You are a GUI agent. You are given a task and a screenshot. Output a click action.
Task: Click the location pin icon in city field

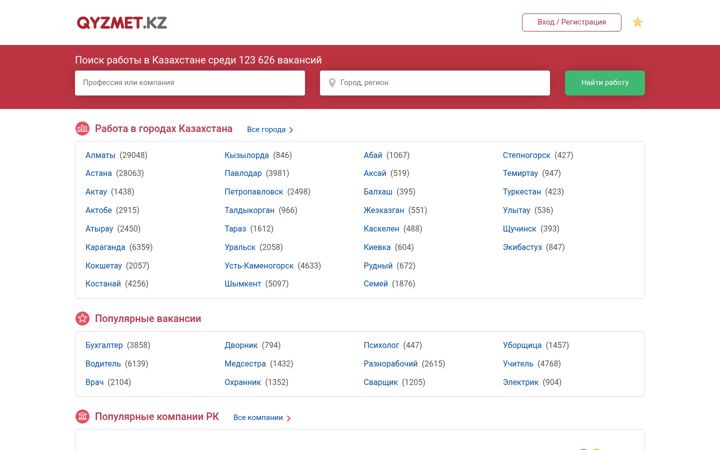pyautogui.click(x=332, y=83)
